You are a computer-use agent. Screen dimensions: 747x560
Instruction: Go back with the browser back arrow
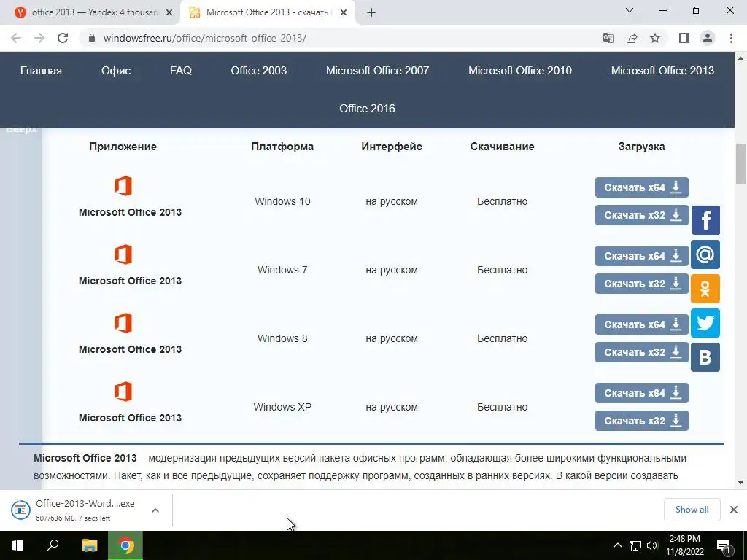tap(16, 38)
